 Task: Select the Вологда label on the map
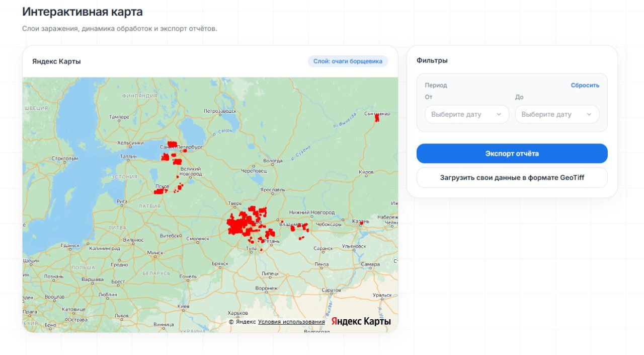273,161
